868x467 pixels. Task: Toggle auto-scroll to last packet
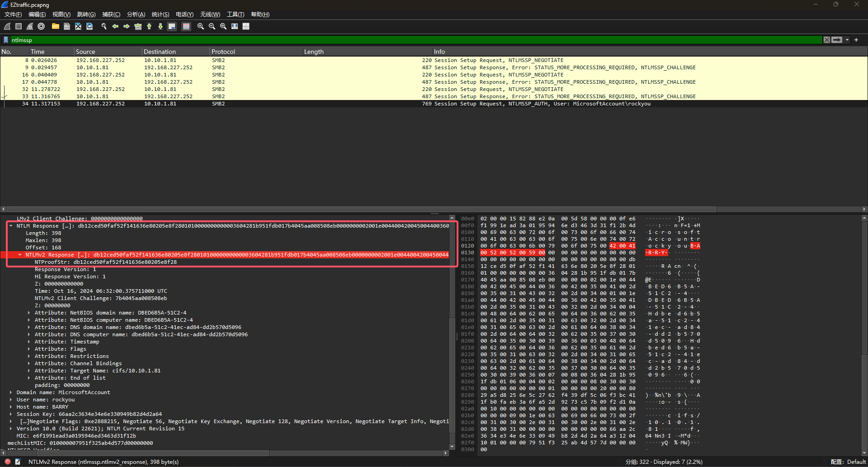(172, 26)
